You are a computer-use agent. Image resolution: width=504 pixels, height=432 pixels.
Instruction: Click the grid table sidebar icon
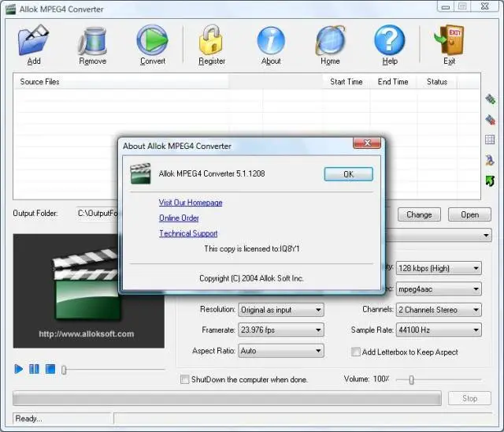click(x=490, y=140)
